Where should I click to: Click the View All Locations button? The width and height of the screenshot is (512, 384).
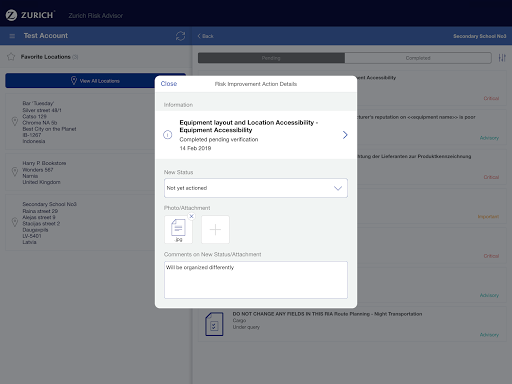point(95,81)
